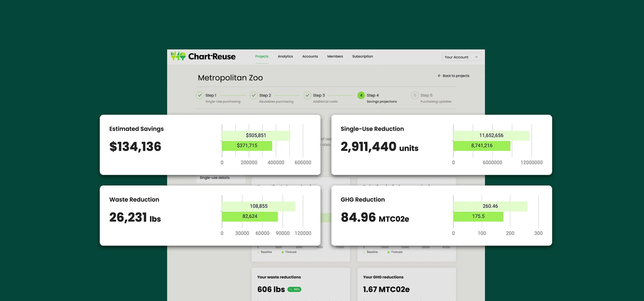This screenshot has height=301, width=644.
Task: Navigate to the Subscription page
Action: [362, 56]
